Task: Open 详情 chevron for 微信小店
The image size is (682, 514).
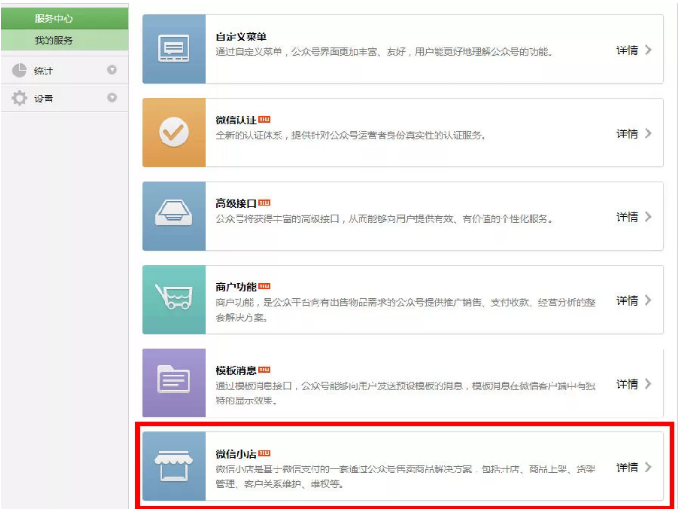Action: point(648,467)
